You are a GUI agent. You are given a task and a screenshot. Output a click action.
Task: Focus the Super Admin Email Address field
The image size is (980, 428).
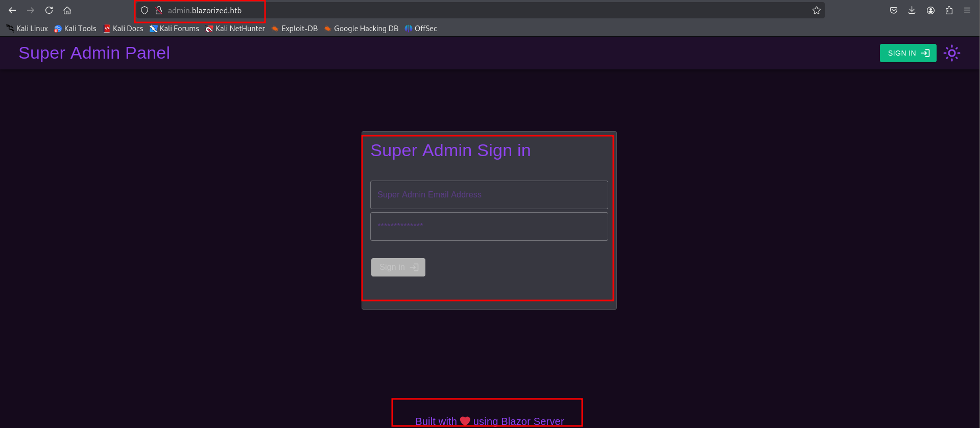[x=489, y=195]
